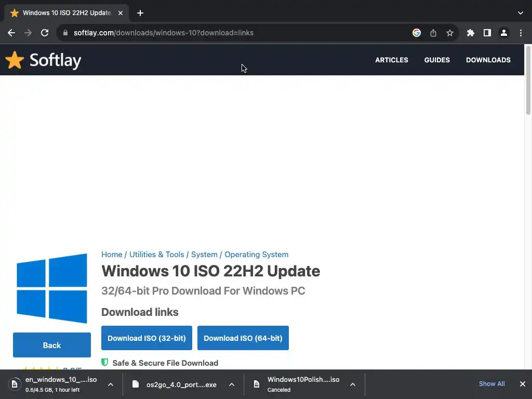Follow the Operating System breadcrumb
532x399 pixels.
[x=257, y=255]
